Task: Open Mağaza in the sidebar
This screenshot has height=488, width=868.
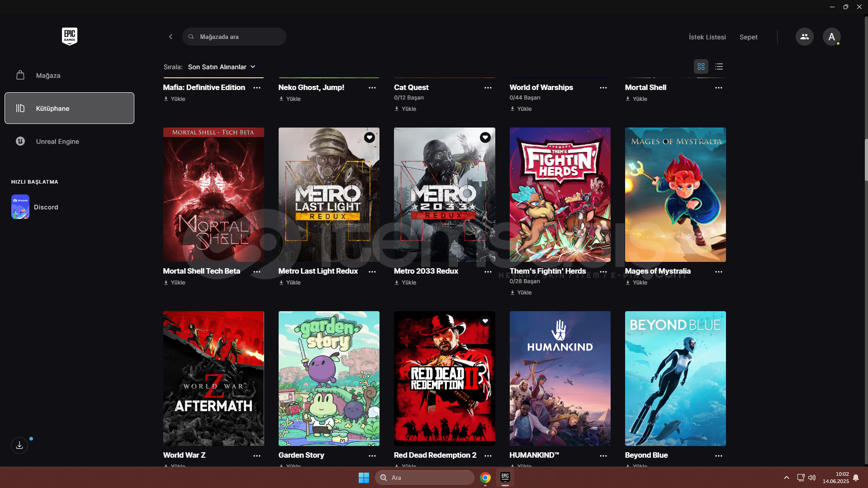Action: pyautogui.click(x=69, y=75)
